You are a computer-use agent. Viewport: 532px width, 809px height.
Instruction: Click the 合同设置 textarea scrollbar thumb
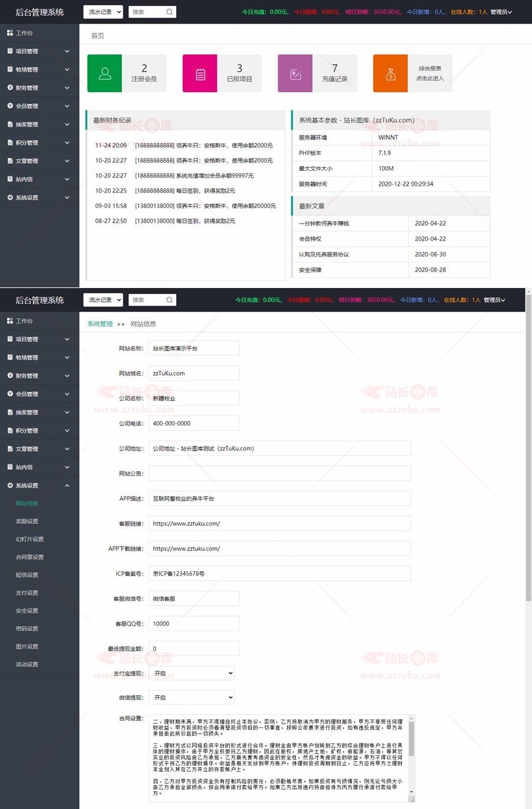411,738
